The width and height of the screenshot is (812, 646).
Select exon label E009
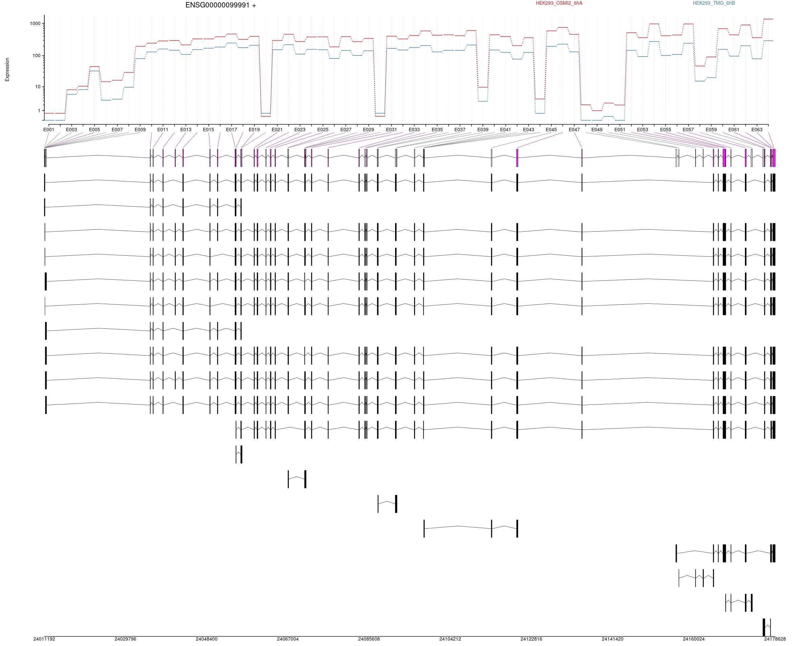(x=140, y=130)
